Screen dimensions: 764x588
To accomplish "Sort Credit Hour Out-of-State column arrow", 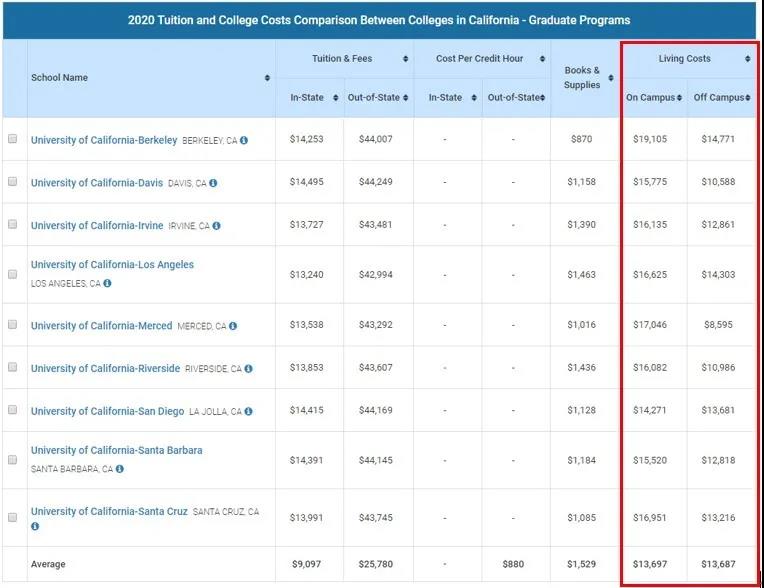I will coord(542,98).
